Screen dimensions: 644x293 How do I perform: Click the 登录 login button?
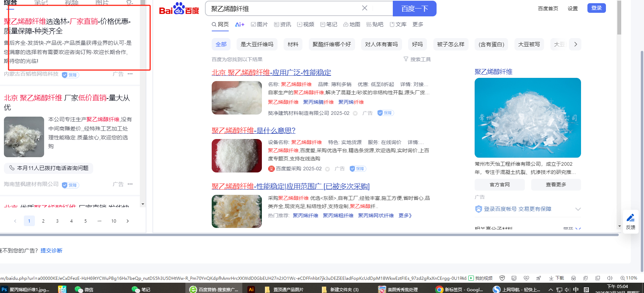(597, 8)
